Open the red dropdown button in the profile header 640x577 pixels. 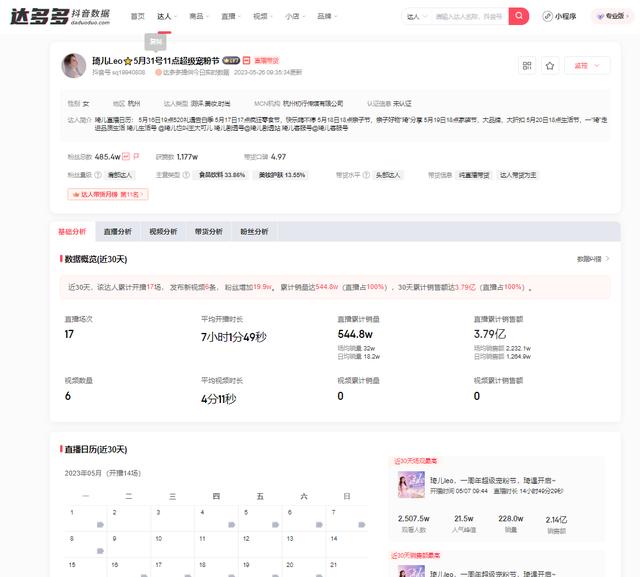(587, 66)
